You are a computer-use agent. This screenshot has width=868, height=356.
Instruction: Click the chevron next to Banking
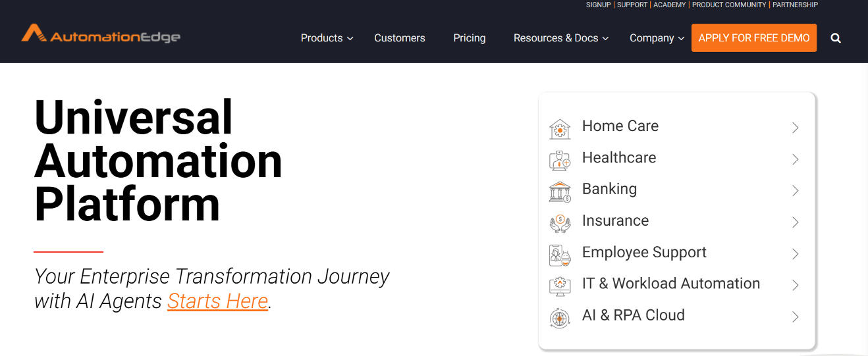795,191
